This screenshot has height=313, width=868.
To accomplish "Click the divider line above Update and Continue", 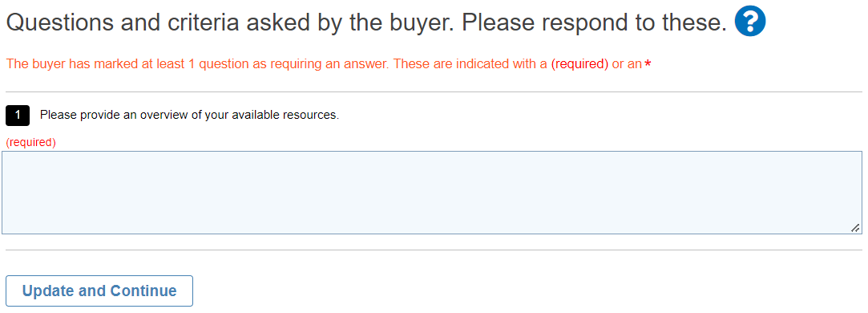I will coord(434,250).
